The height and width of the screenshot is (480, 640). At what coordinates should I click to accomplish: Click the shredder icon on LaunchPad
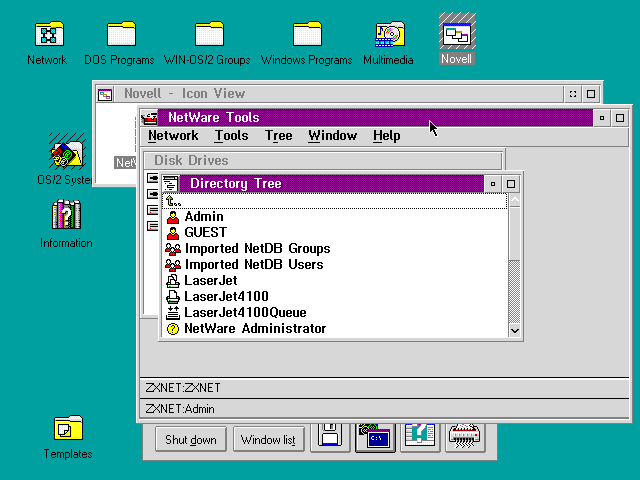tap(464, 437)
